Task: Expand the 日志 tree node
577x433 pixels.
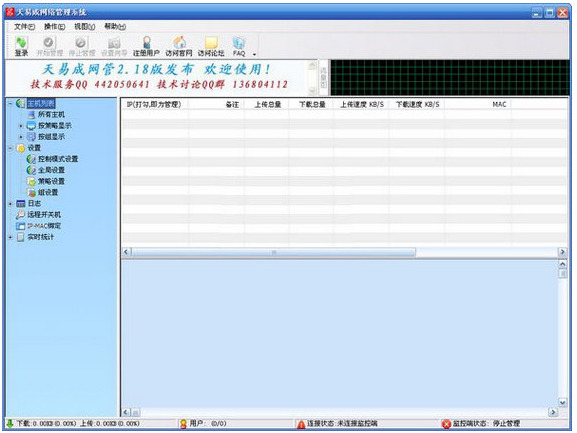Action: [10, 203]
